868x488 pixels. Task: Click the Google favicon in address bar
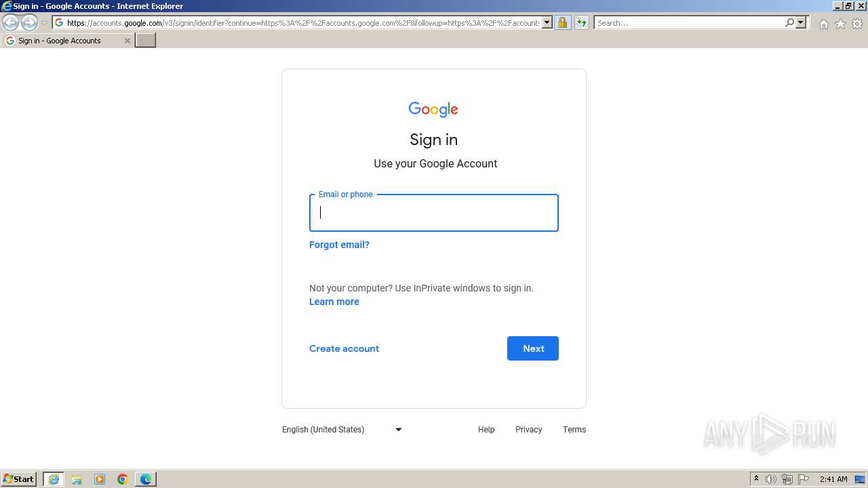59,23
